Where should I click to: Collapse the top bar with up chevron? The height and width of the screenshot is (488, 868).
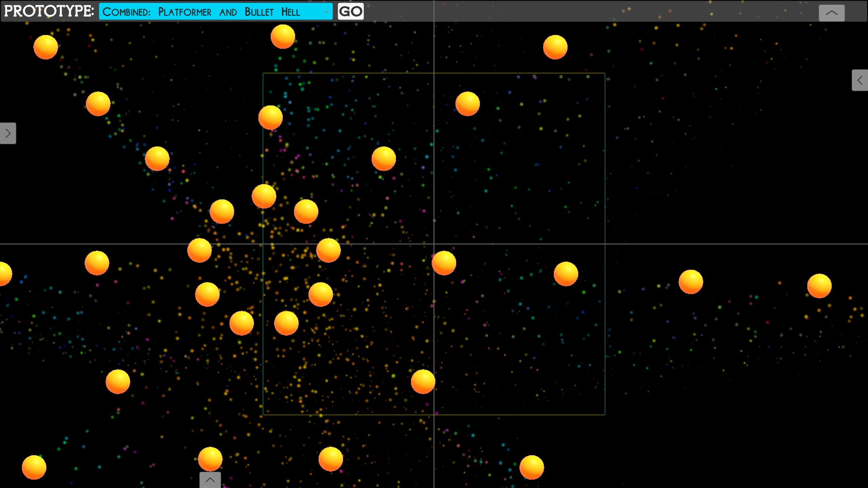(x=831, y=13)
